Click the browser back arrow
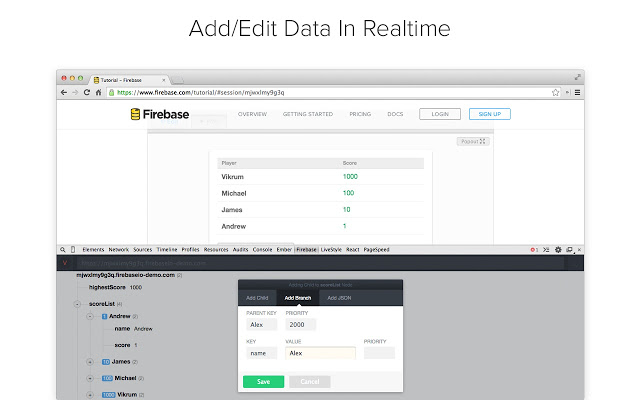Viewport: 640px width, 400px height. (x=64, y=93)
